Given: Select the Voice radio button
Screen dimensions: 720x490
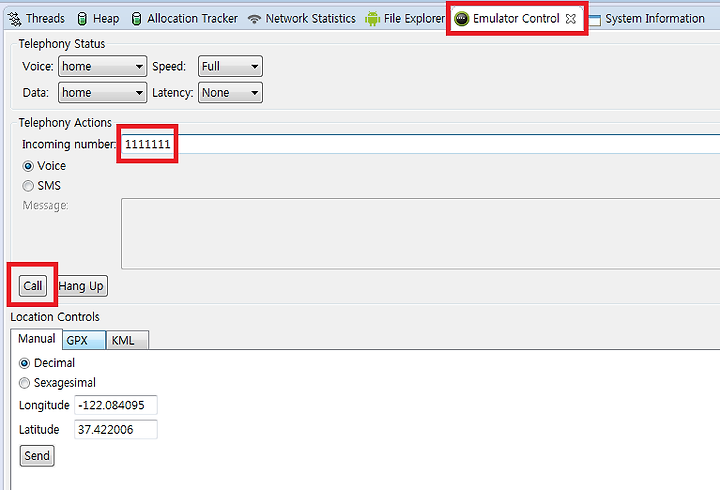Looking at the screenshot, I should pos(28,166).
